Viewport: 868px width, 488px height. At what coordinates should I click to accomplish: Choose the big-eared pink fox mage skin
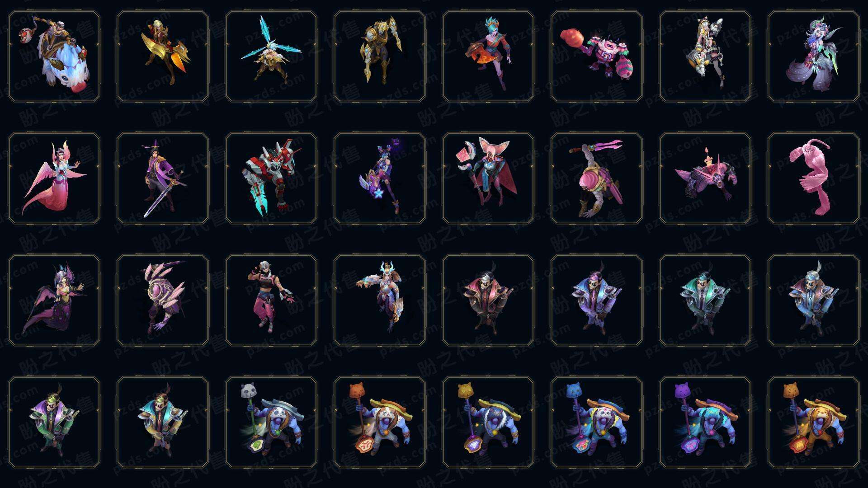coord(488,178)
